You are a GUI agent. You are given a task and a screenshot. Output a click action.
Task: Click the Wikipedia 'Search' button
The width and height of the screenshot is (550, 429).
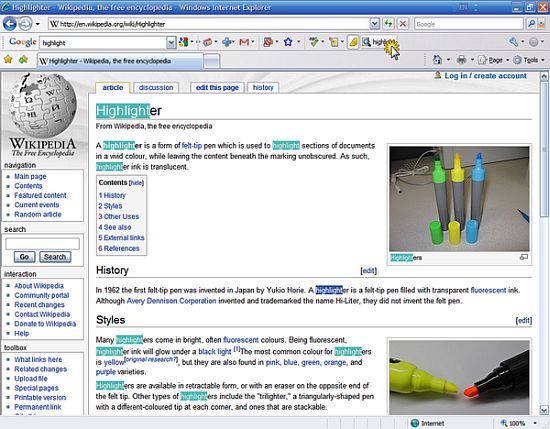(x=55, y=257)
